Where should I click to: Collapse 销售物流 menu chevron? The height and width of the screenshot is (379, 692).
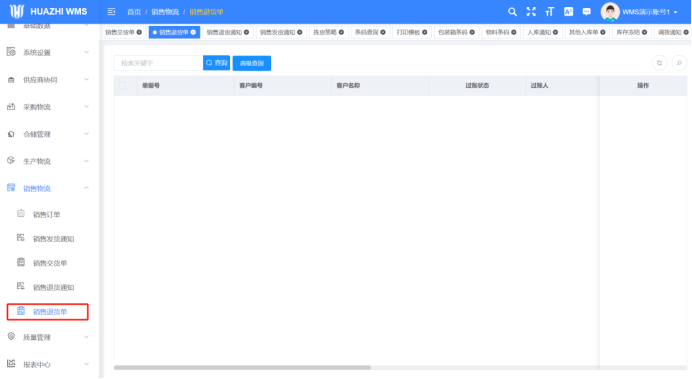pyautogui.click(x=86, y=188)
